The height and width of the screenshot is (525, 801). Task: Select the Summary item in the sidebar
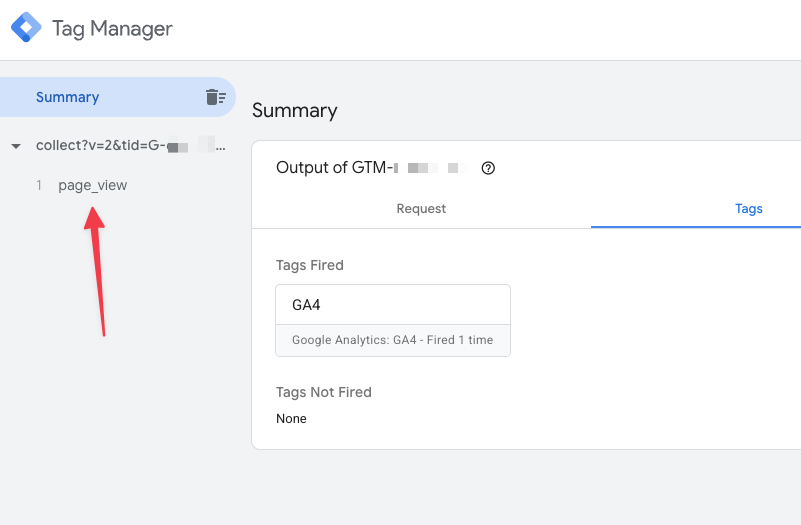click(117, 97)
